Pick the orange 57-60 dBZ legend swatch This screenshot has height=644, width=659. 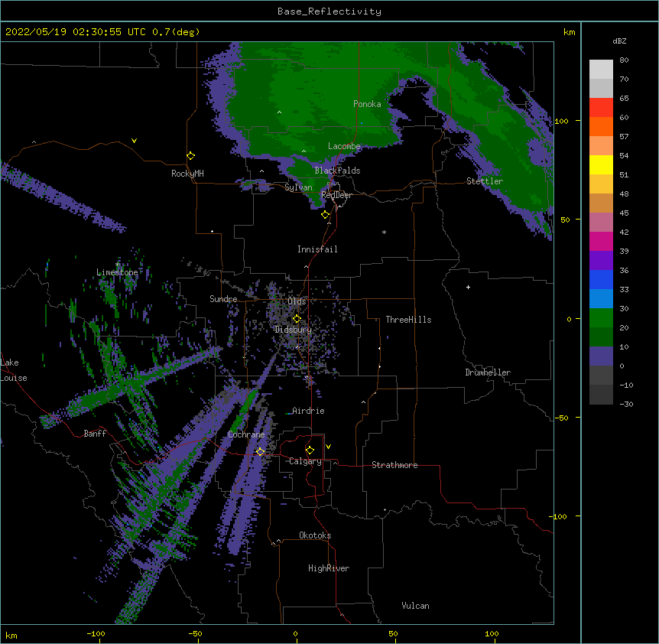click(x=601, y=126)
